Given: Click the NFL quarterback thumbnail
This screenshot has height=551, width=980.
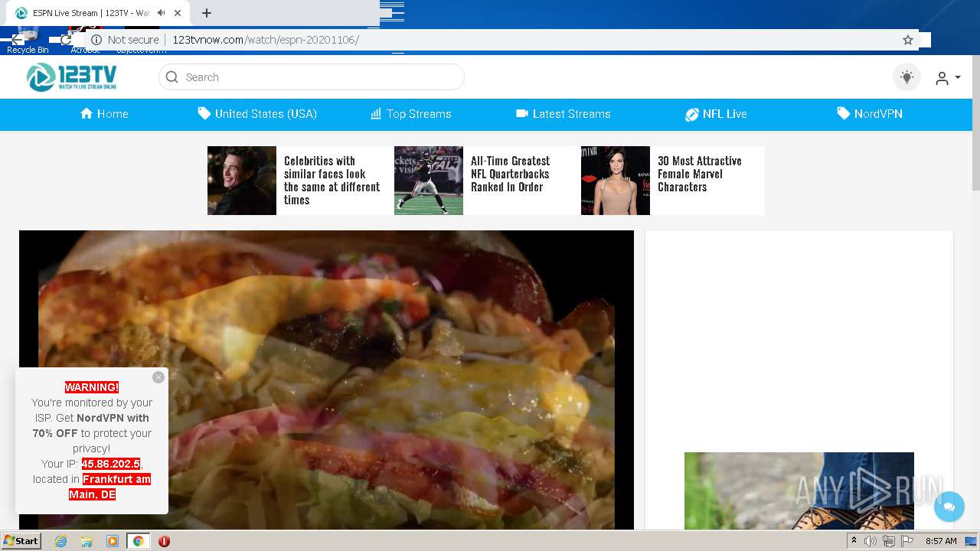Looking at the screenshot, I should point(429,181).
